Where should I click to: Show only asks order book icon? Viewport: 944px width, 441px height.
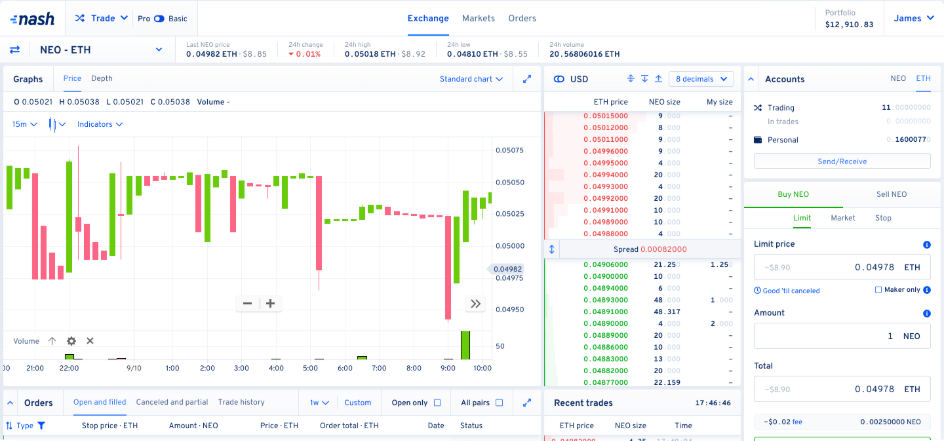tap(659, 79)
